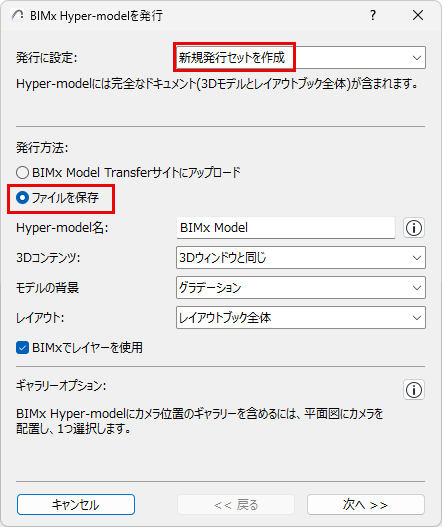
Task: Uncheck BIMxでレイヤーを使用 checkbox
Action: (x=23, y=348)
